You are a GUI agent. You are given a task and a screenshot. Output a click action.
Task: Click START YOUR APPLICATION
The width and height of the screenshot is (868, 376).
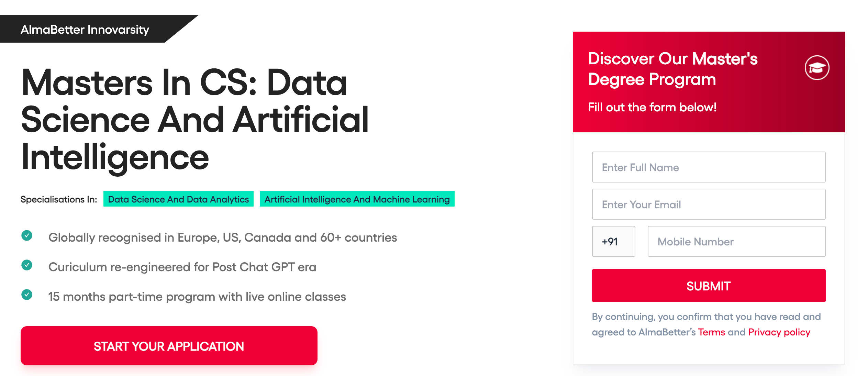[x=169, y=346]
